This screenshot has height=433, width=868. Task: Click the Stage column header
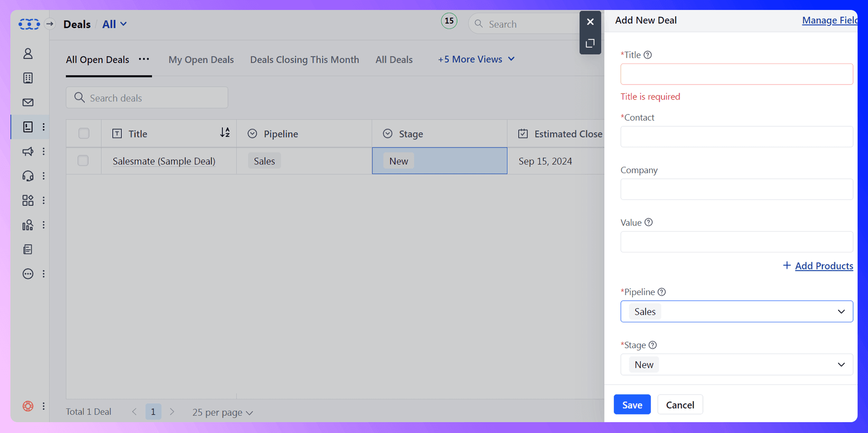coord(439,134)
